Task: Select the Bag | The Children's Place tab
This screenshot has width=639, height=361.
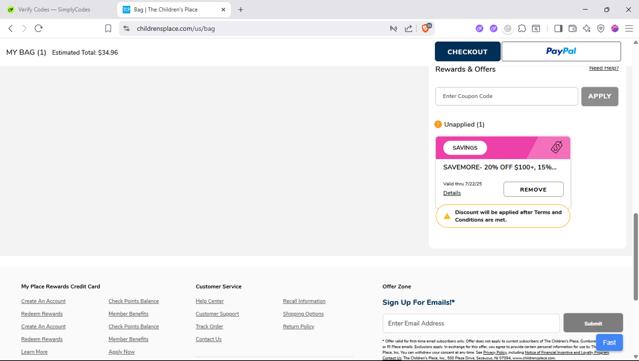Action: 173,9
